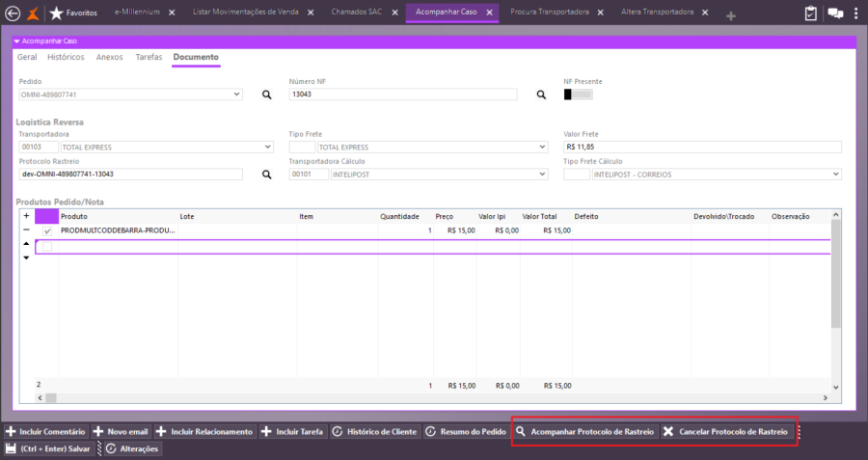868x460 pixels.
Task: Move product row up with arrow
Action: click(26, 244)
